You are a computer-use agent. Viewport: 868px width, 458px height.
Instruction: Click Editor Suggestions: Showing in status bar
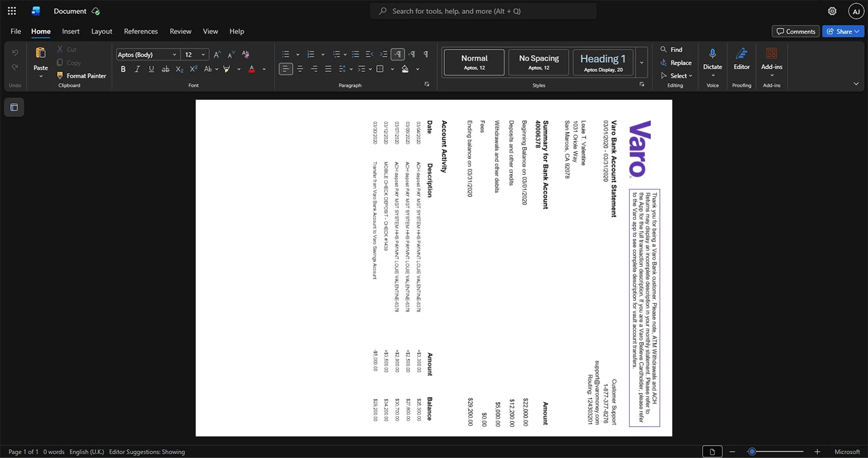(147, 452)
